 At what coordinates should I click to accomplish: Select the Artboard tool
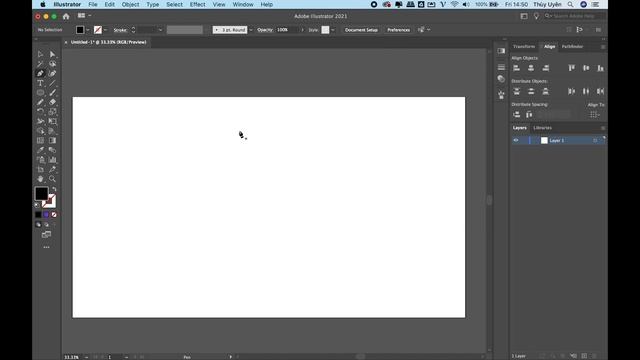[40, 169]
